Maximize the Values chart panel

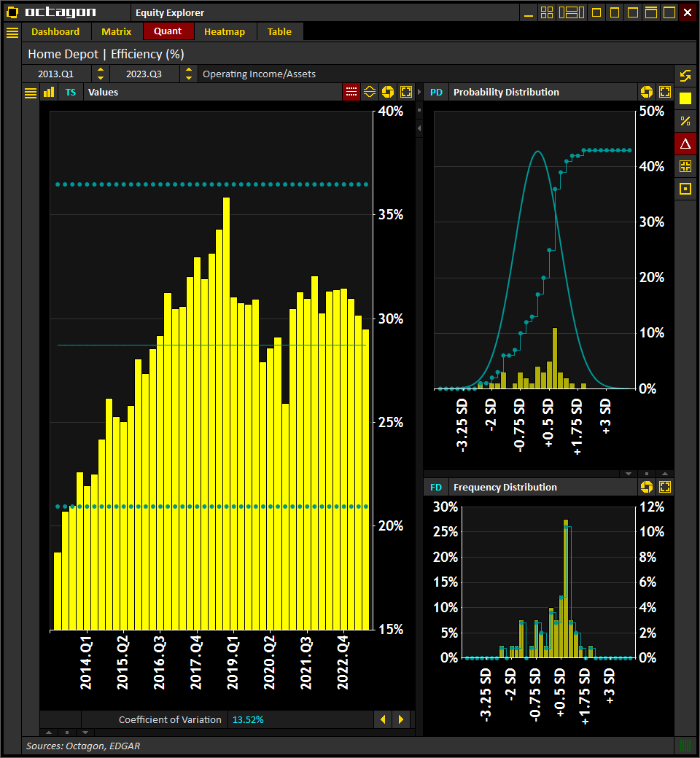tap(406, 92)
